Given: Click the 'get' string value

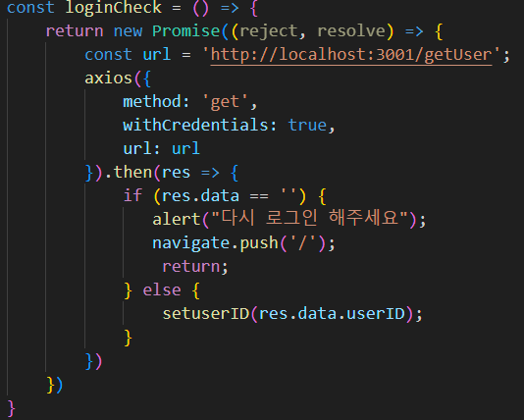Looking at the screenshot, I should 225,102.
